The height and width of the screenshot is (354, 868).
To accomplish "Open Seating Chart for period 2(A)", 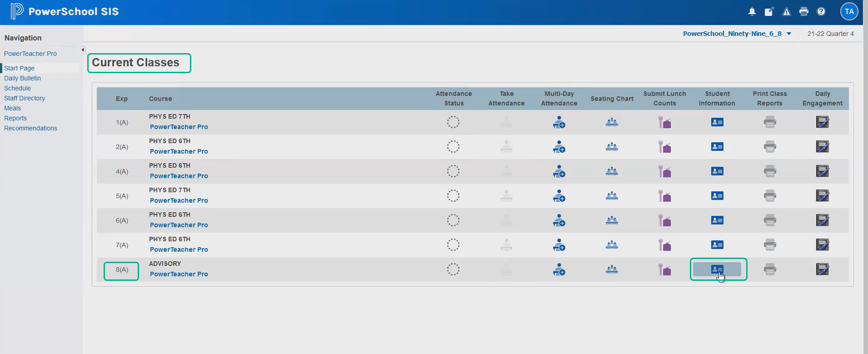I will (612, 147).
